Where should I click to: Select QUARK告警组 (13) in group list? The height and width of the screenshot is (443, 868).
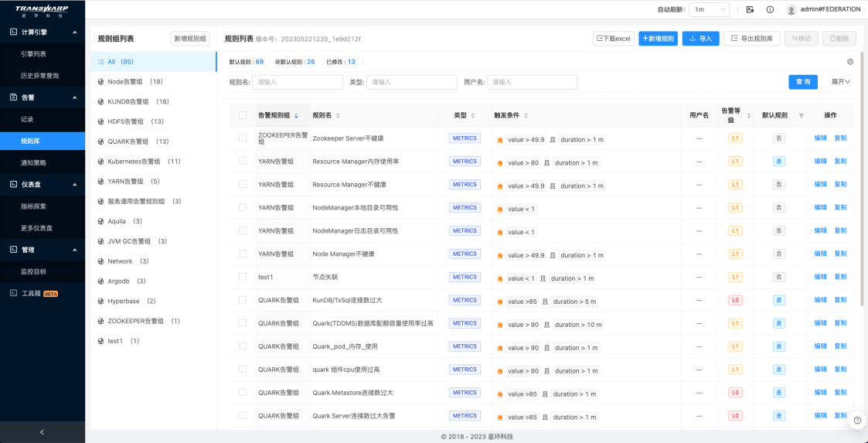154,141
